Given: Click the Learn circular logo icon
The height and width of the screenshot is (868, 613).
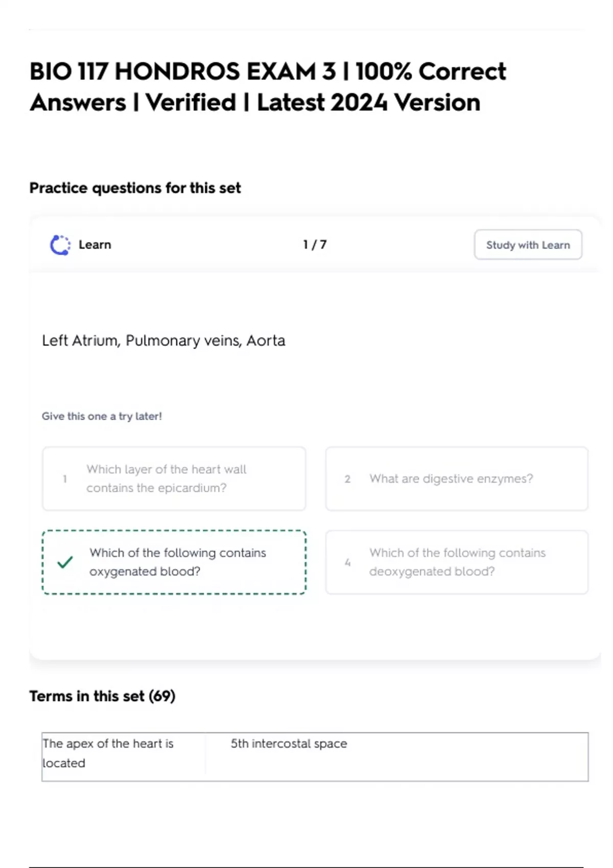Looking at the screenshot, I should tap(60, 245).
